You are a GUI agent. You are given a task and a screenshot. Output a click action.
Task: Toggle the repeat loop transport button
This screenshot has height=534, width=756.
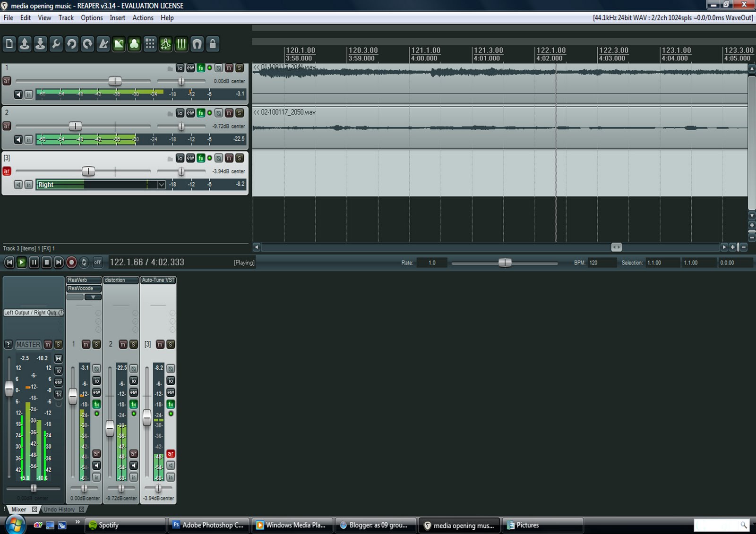coord(84,262)
